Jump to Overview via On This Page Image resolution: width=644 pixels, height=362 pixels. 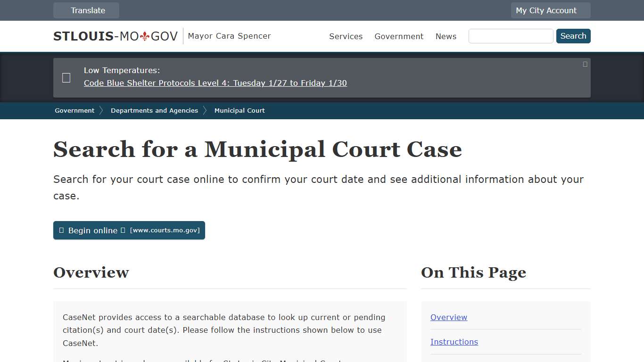tap(448, 317)
